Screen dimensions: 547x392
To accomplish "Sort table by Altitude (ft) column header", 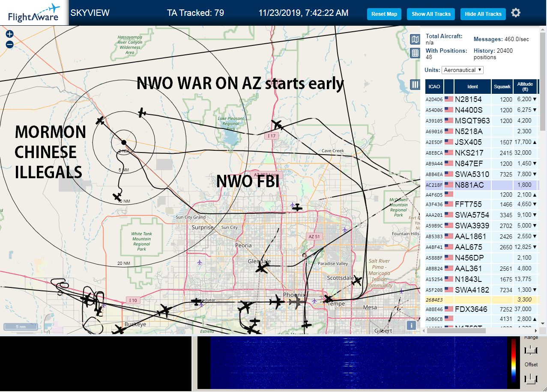I will [x=525, y=87].
